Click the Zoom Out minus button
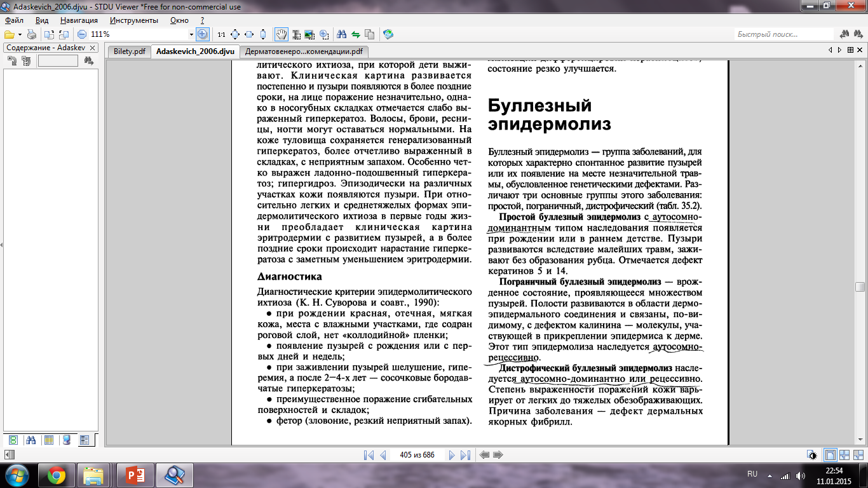The width and height of the screenshot is (868, 488). pos(82,34)
